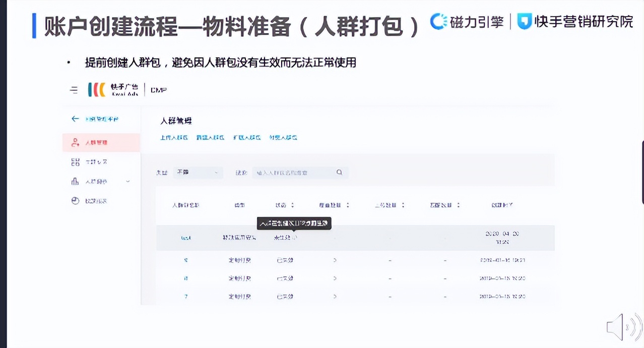This screenshot has height=348, width=644.
Task: Open the 不限 filter dropdown
Action: click(x=198, y=172)
